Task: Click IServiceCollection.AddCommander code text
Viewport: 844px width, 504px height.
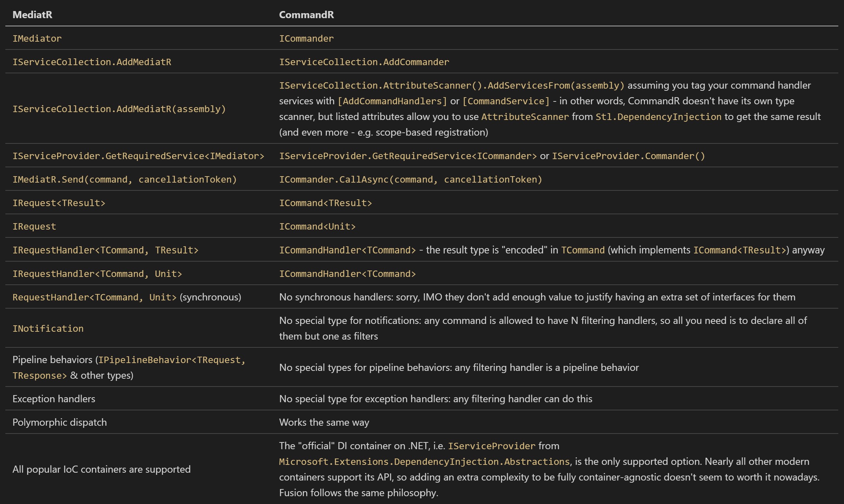Action: [x=364, y=62]
